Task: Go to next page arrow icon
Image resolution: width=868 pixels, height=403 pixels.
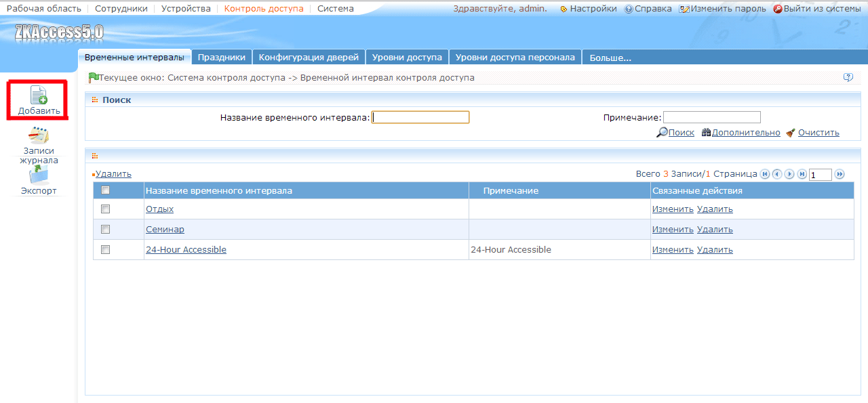Action: coord(789,174)
